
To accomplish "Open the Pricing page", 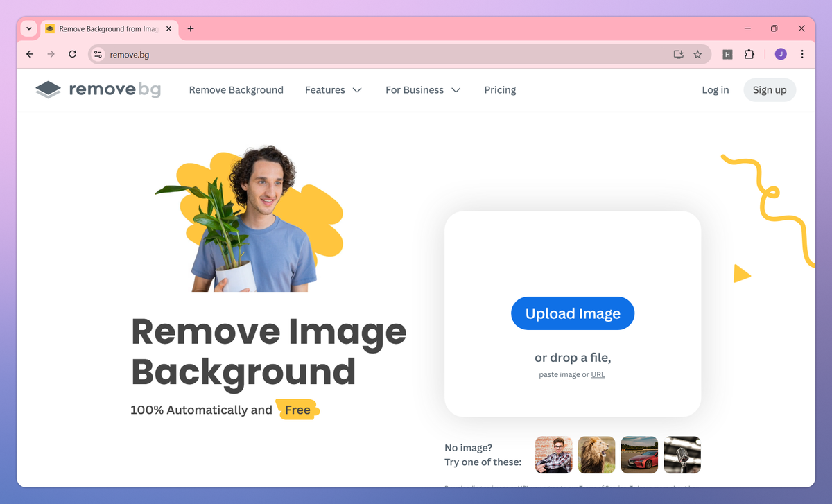I will pyautogui.click(x=500, y=90).
